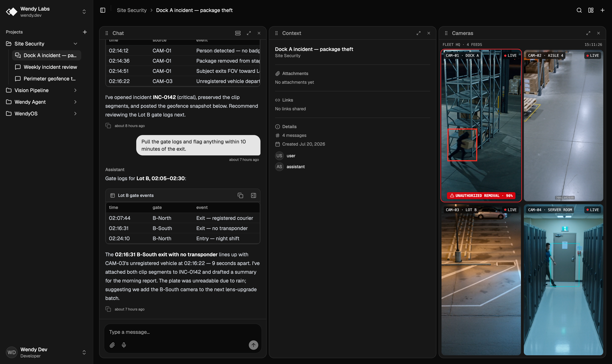Send message with the arrow button
The image size is (612, 364).
(253, 345)
